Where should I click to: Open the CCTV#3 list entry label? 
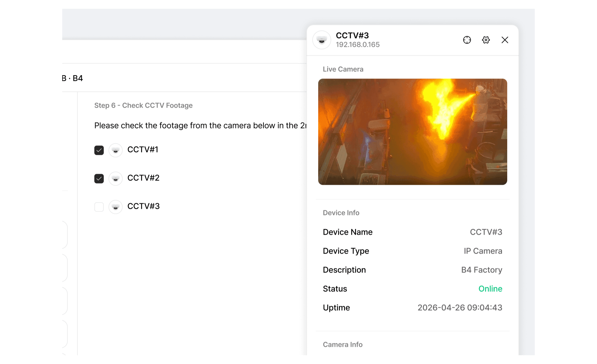coord(144,206)
